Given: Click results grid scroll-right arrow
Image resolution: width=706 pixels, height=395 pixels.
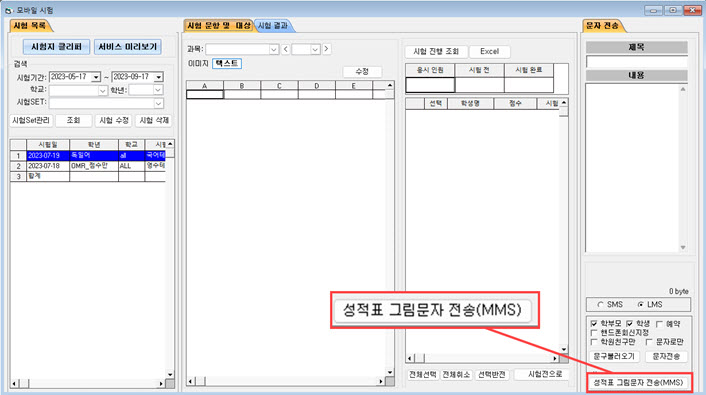Looking at the screenshot, I should [x=555, y=359].
